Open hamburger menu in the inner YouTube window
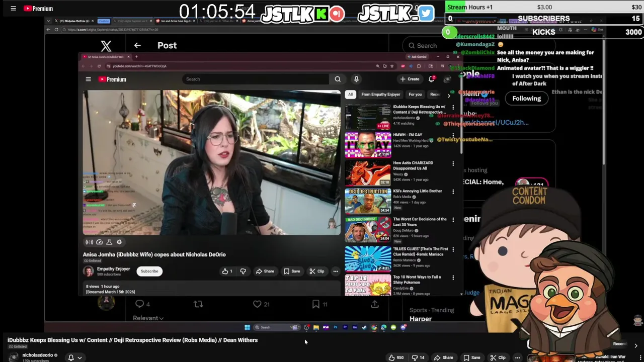The height and width of the screenshot is (362, 644). (88, 79)
